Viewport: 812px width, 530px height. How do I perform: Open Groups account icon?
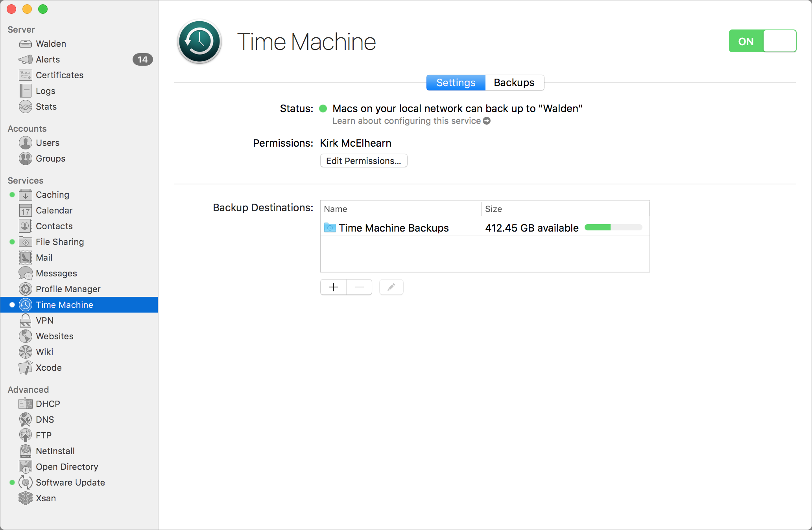[x=26, y=158]
